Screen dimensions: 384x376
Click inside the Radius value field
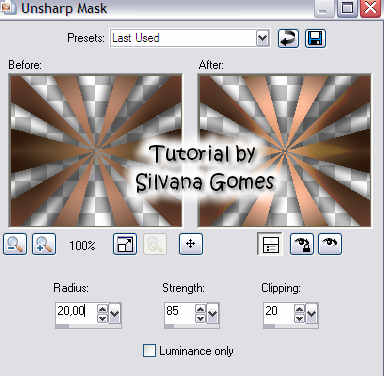(76, 311)
